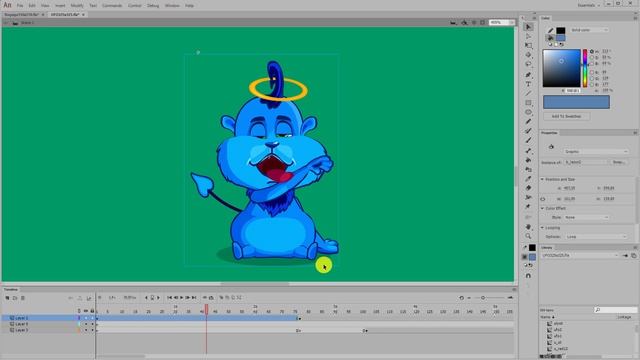640x360 pixels.
Task: Select the Paint Bucket tool
Action: click(528, 160)
